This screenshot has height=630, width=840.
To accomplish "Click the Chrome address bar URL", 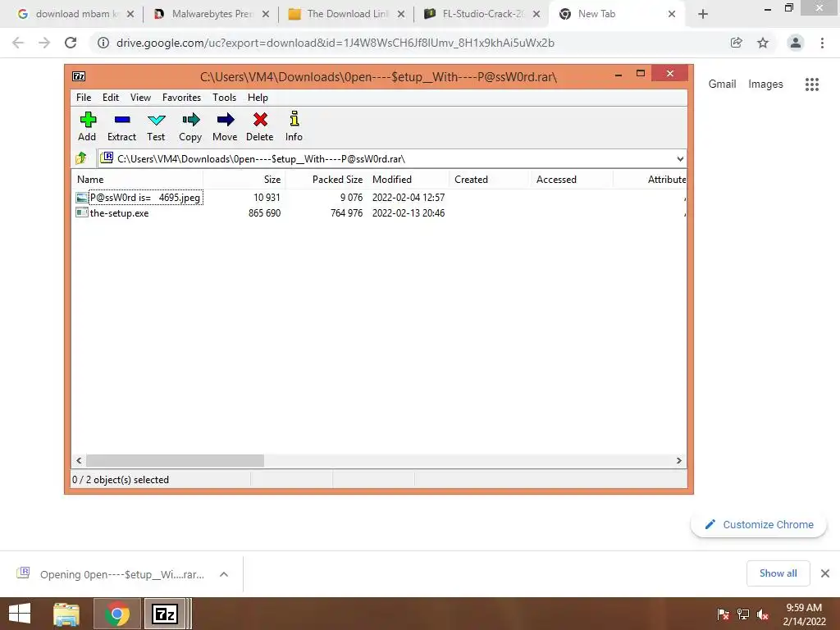I will pos(336,43).
